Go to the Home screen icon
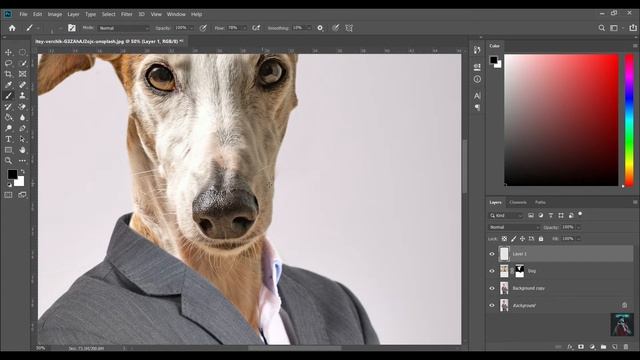Screen dimensions: 640x360 click(x=12, y=28)
